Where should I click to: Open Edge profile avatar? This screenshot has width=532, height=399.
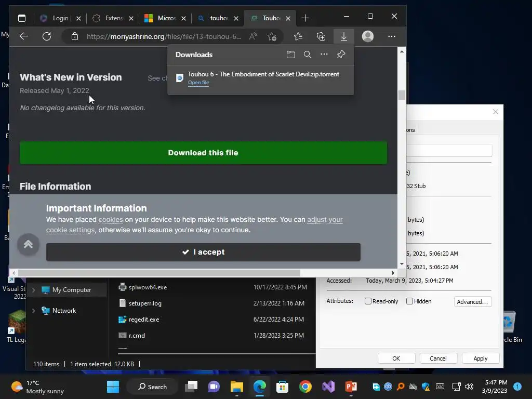[368, 36]
